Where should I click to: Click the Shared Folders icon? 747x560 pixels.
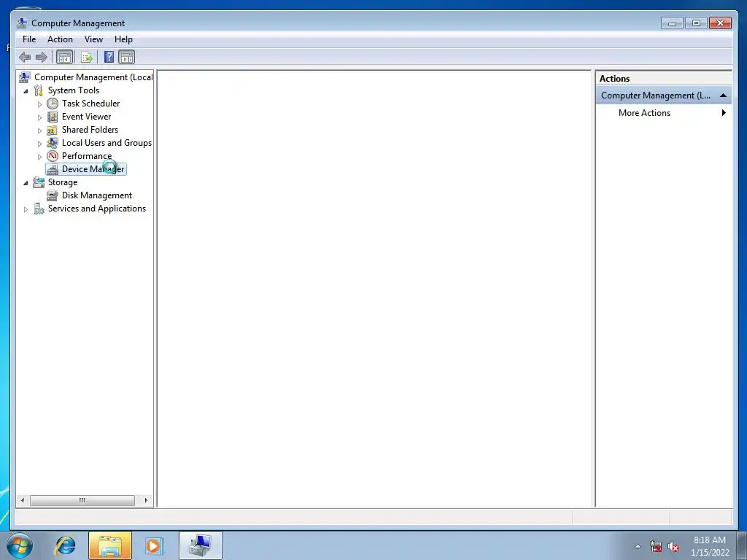(x=53, y=130)
